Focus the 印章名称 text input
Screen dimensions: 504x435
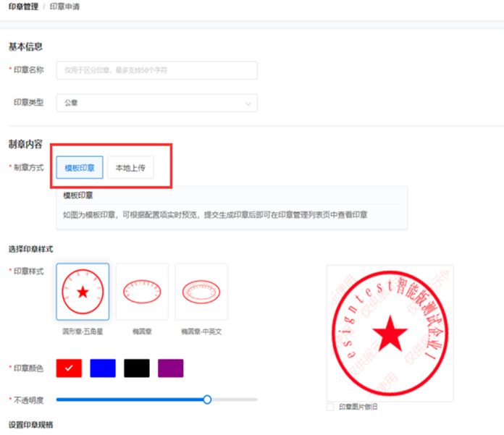tap(156, 70)
